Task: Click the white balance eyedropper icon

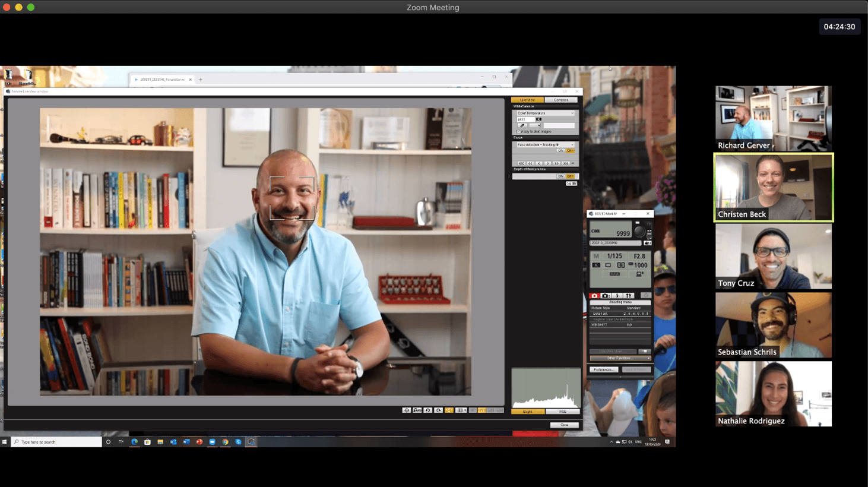Action: 522,125
